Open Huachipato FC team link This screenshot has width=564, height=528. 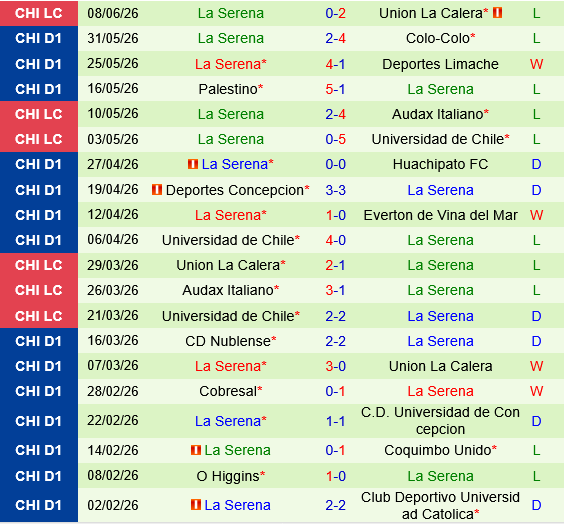pyautogui.click(x=440, y=164)
